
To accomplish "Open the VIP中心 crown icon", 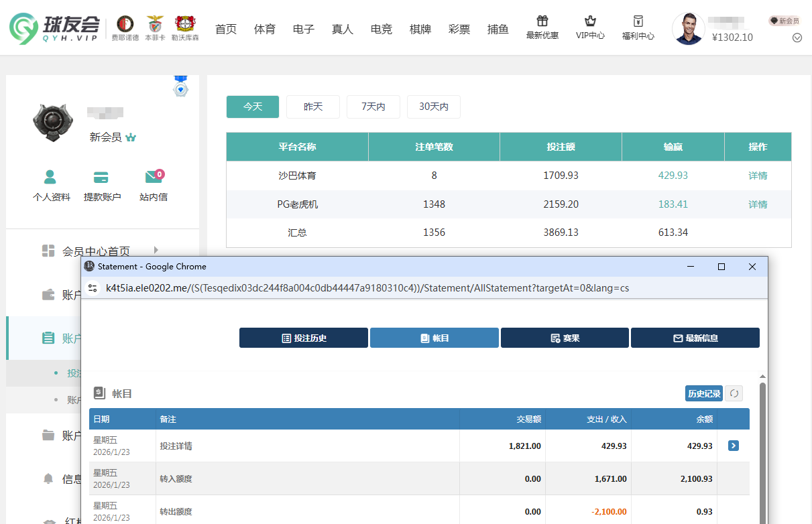I will 590,21.
